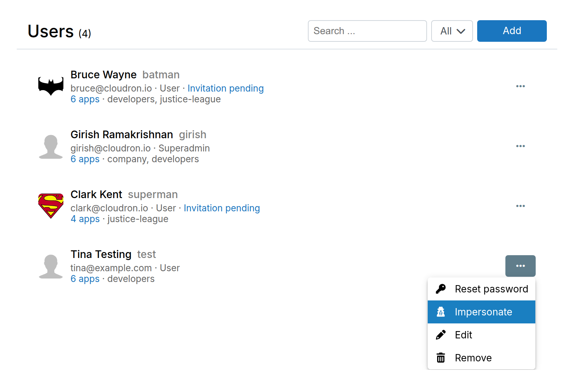Click Clark Kent's superman logo avatar
This screenshot has width=574, height=392.
(51, 206)
